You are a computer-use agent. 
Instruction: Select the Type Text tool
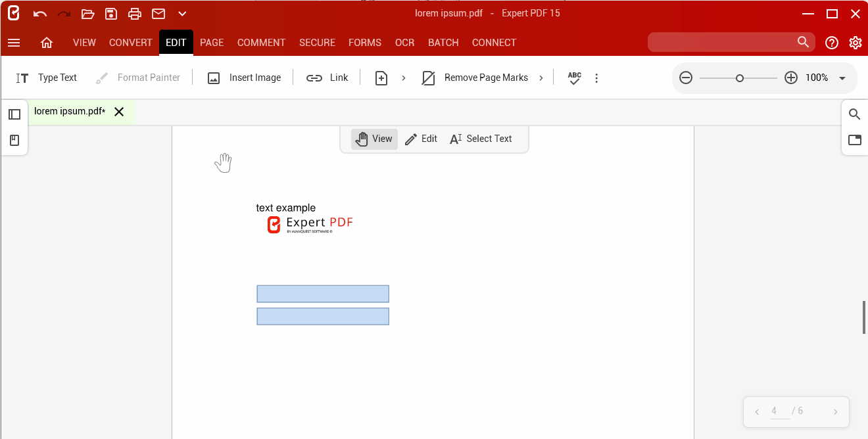pyautogui.click(x=47, y=78)
